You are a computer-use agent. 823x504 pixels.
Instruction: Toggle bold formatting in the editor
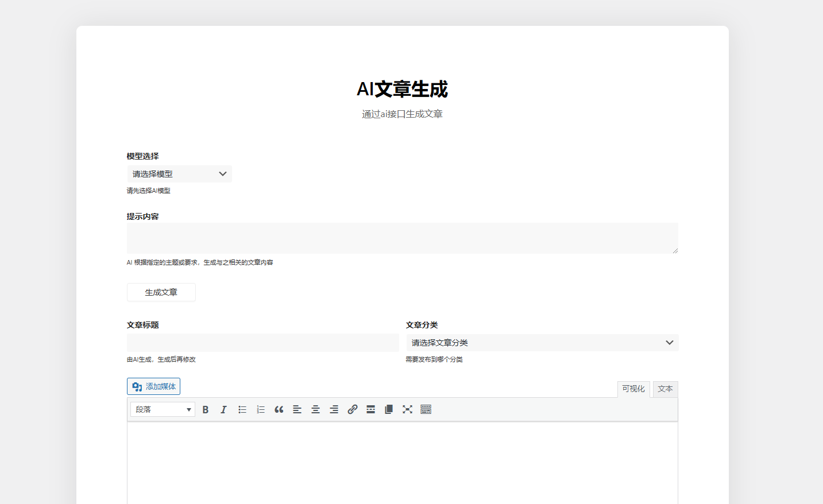[x=206, y=409]
